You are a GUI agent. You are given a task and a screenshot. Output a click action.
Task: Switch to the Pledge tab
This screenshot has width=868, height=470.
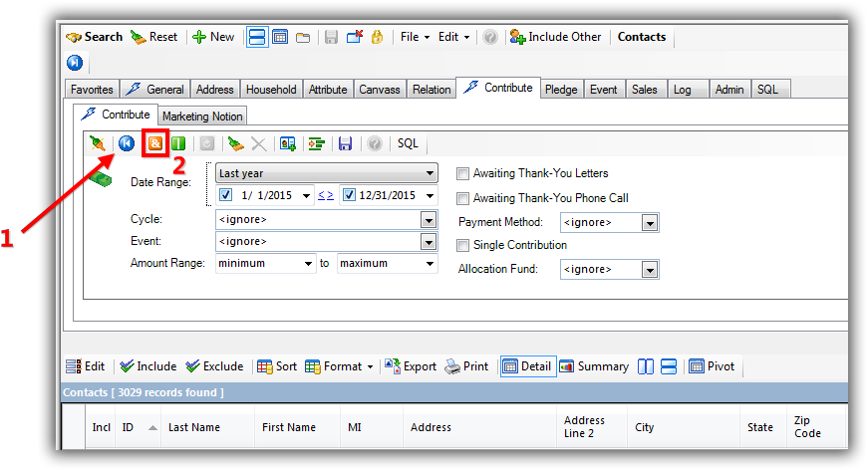coord(561,90)
